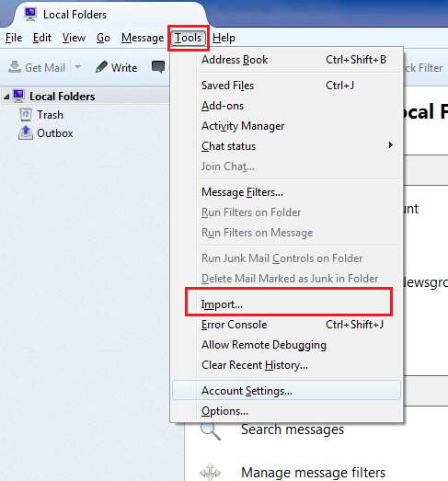448x481 pixels.
Task: Click the Search messages magnifier icon
Action: coord(211,430)
